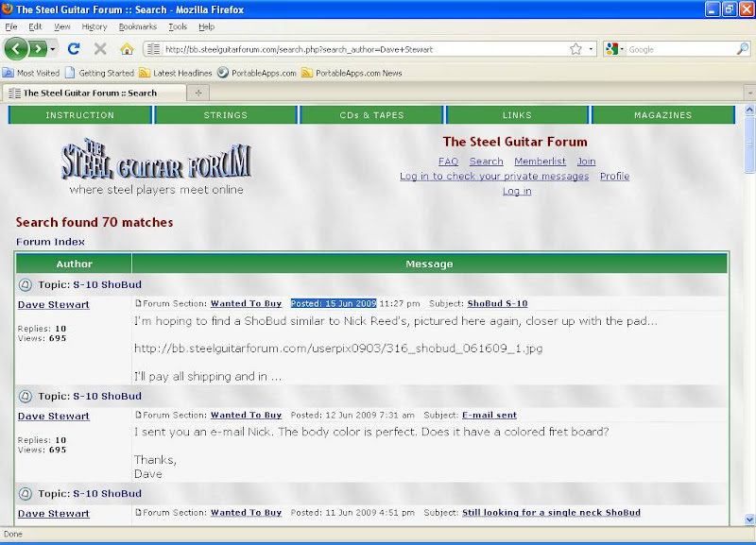This screenshot has height=545, width=756.
Task: Open Dave Stewart author link for 11 Jun post
Action: 54,514
